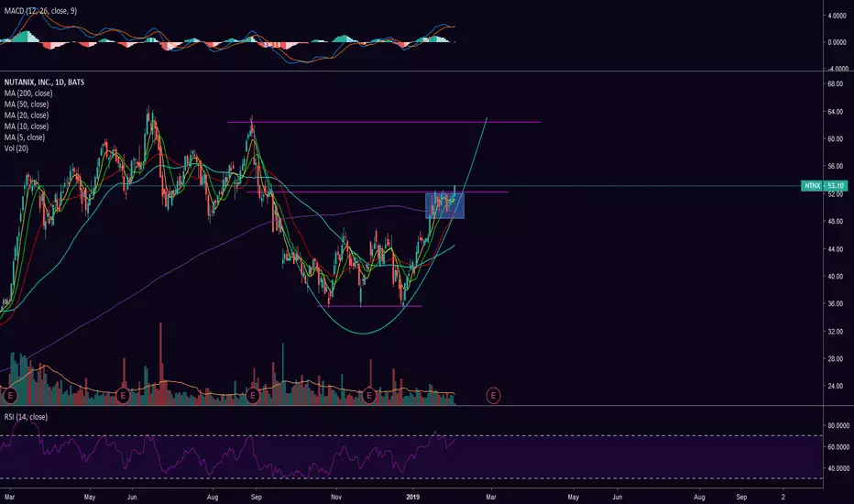This screenshot has width=854, height=504.
Task: Open the earnings E marker just before Sep
Action: pyautogui.click(x=252, y=396)
